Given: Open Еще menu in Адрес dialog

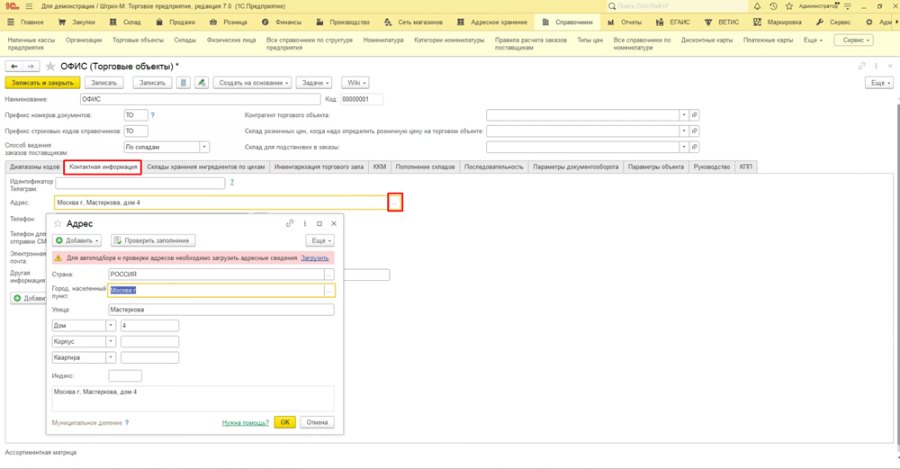Looking at the screenshot, I should (x=320, y=241).
